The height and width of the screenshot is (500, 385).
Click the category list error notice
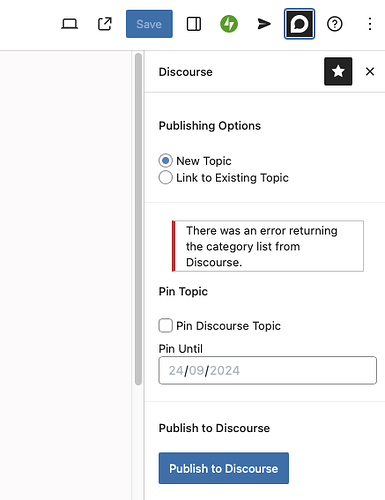(268, 246)
